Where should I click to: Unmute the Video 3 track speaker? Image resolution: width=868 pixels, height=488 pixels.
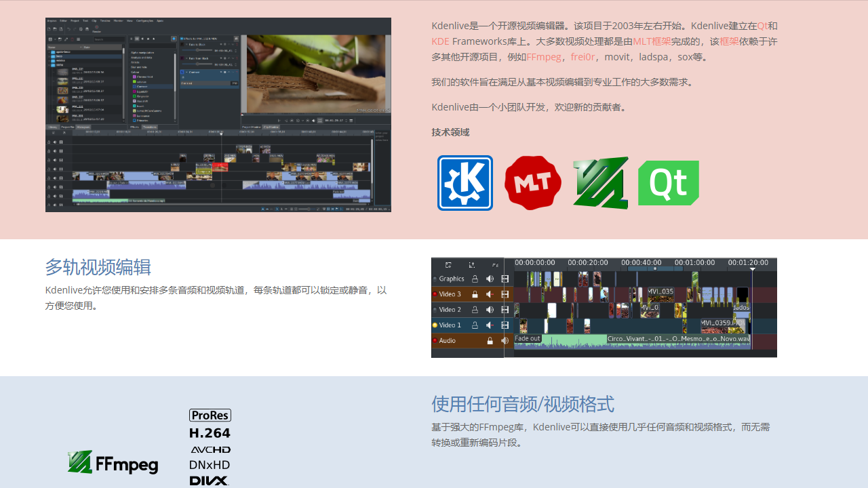tap(490, 294)
